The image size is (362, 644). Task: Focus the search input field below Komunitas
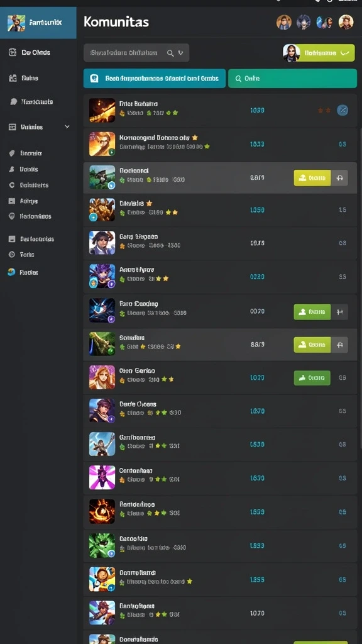(x=136, y=53)
